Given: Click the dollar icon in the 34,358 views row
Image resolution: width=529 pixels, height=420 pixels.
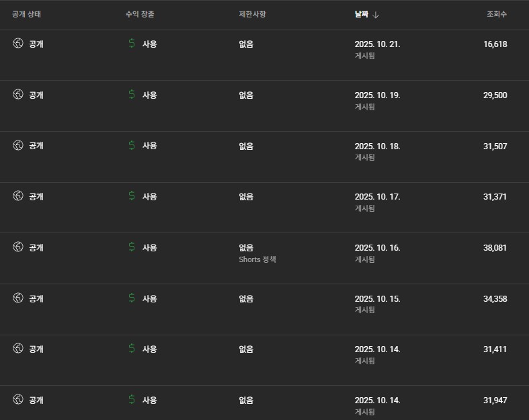Looking at the screenshot, I should point(132,298).
